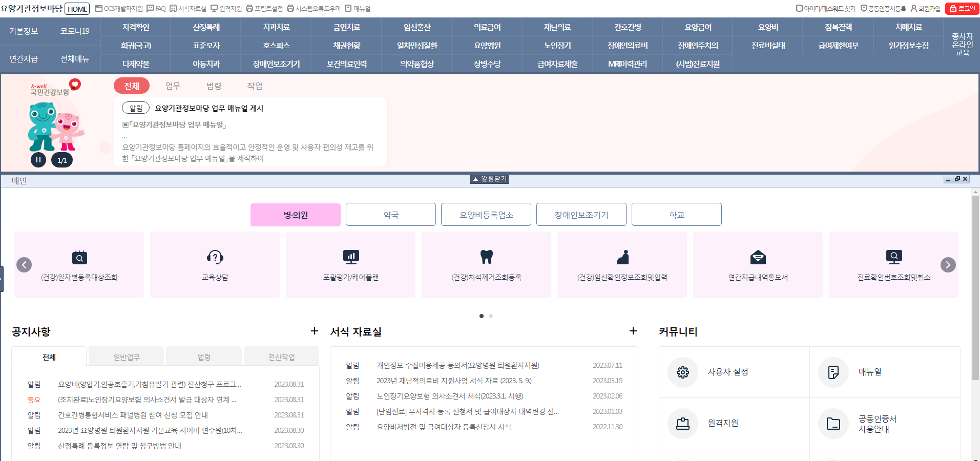The image size is (980, 461).
Task: Select the 작업 tab in the banner
Action: 255,86
